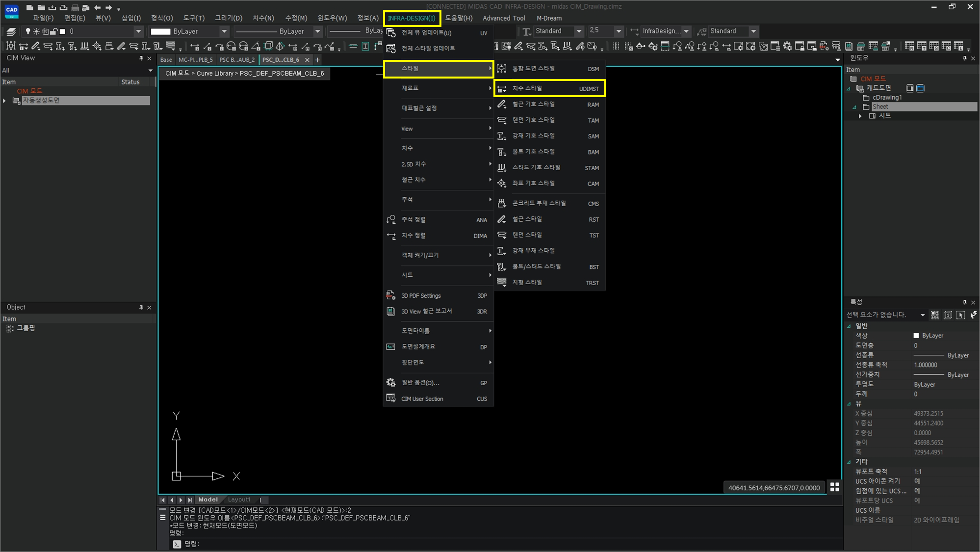The height and width of the screenshot is (552, 980).
Task: Click the 철근 기호 스타일 icon
Action: coord(501,104)
